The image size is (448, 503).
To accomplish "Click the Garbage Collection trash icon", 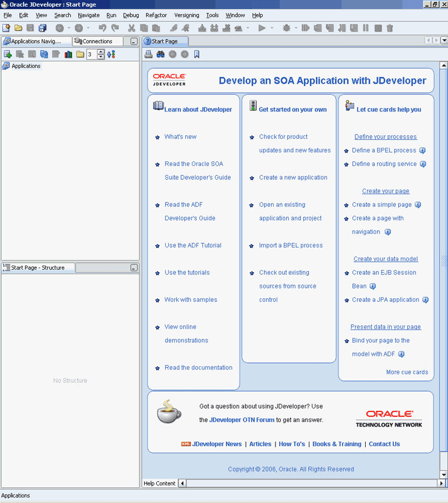I will (x=390, y=28).
